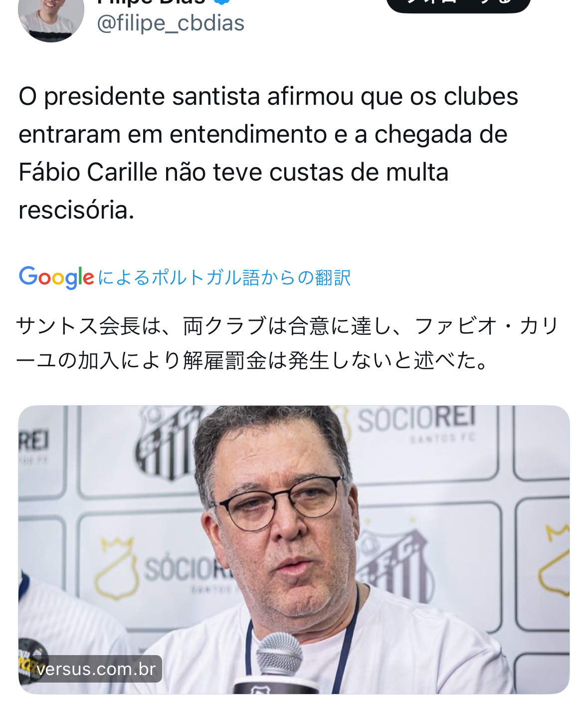
Task: Open the versus.com.br link card image
Action: click(294, 549)
